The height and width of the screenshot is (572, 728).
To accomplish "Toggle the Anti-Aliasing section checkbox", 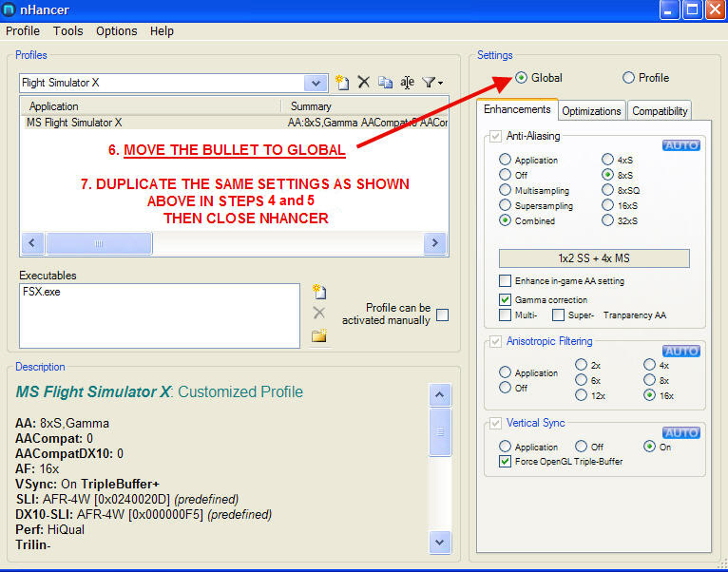I will point(495,136).
